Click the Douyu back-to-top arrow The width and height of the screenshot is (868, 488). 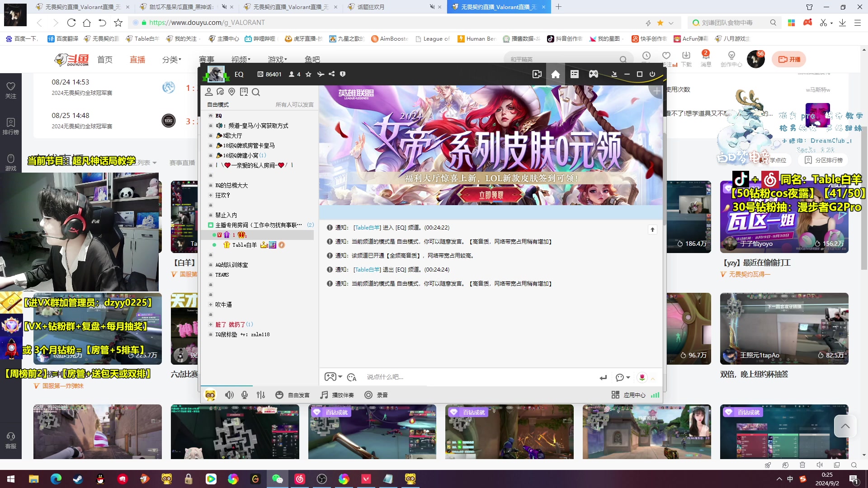[x=845, y=426]
